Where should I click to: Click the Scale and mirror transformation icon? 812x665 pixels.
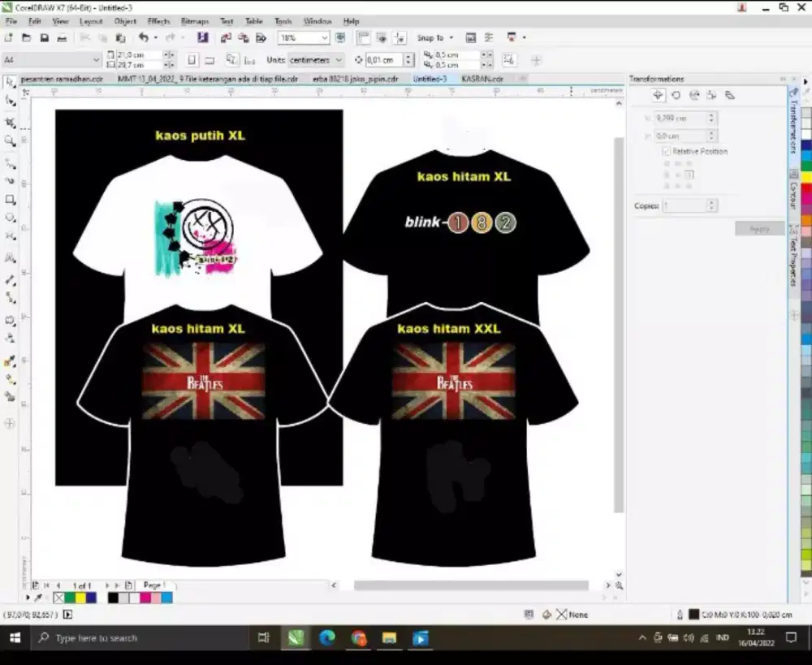coord(694,95)
